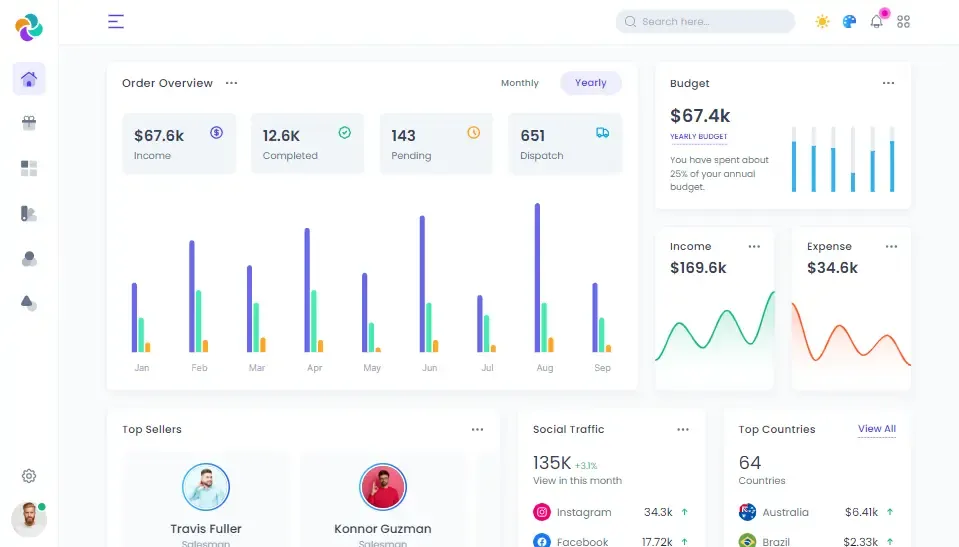Click the 135K social views number
The image size is (959, 547).
[x=552, y=463]
